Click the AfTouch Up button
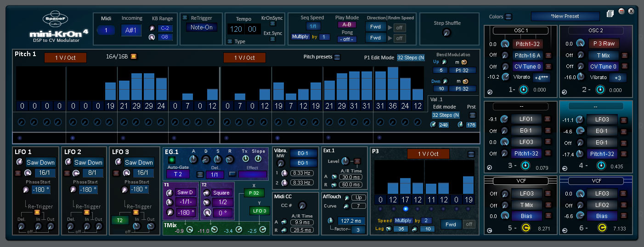Viewport: 644px width, 247px height. (x=358, y=197)
